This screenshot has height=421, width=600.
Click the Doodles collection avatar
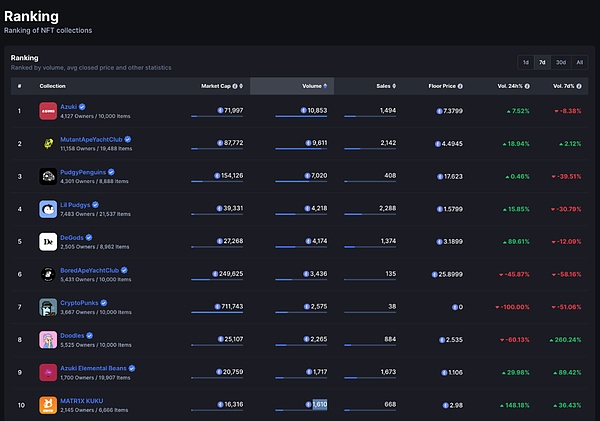coord(47,339)
